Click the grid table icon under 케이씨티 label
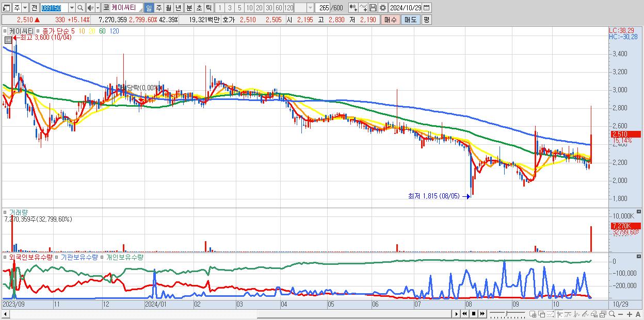 pyautogui.click(x=8, y=40)
